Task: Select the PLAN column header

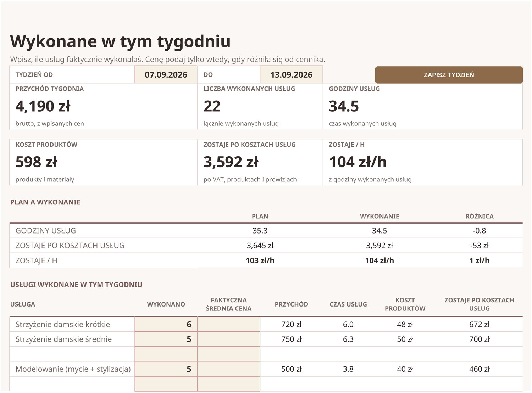Action: 260,216
